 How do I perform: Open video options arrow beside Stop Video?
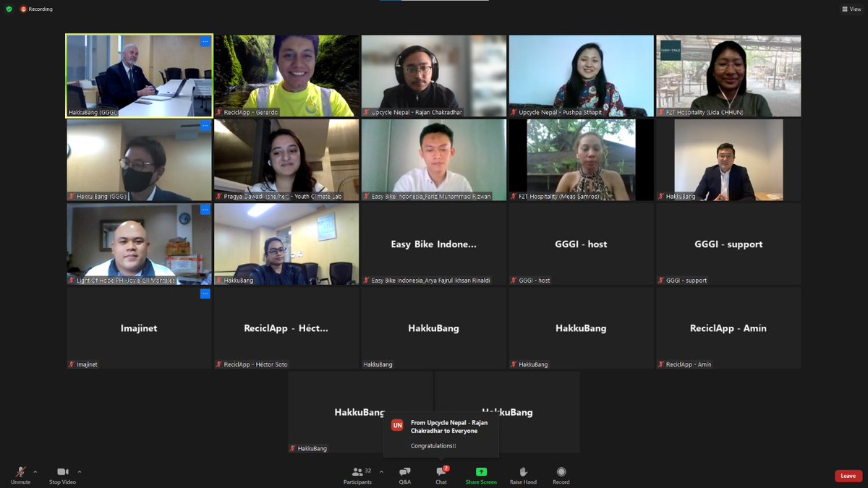coord(80,471)
